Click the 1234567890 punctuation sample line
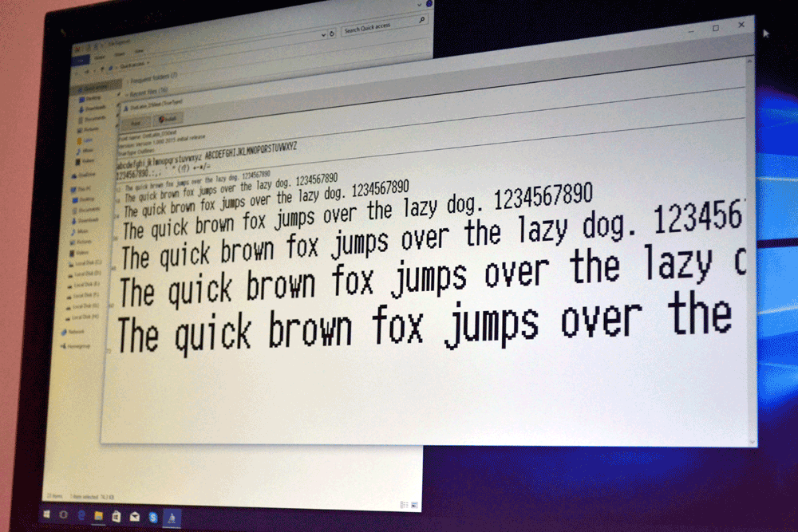The width and height of the screenshot is (798, 532). (163, 171)
